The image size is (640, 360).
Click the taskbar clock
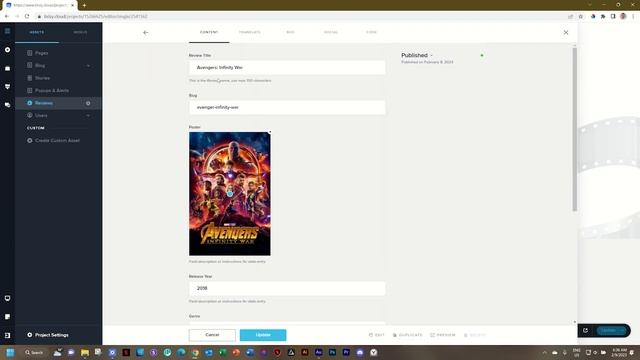[620, 352]
